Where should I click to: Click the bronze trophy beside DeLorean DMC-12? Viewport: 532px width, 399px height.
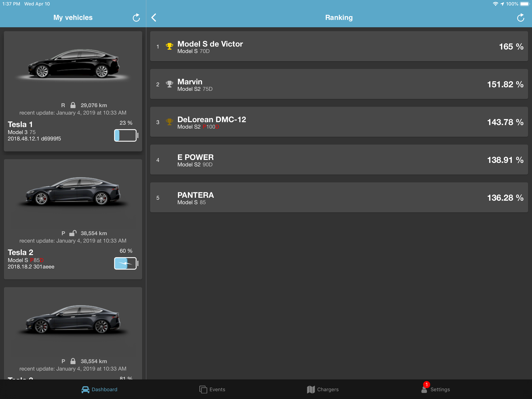(169, 122)
